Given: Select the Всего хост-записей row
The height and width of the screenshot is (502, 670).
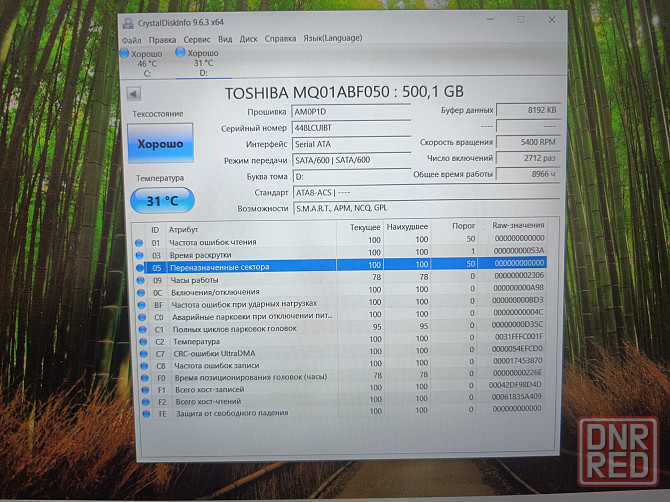Looking at the screenshot, I should [x=344, y=388].
